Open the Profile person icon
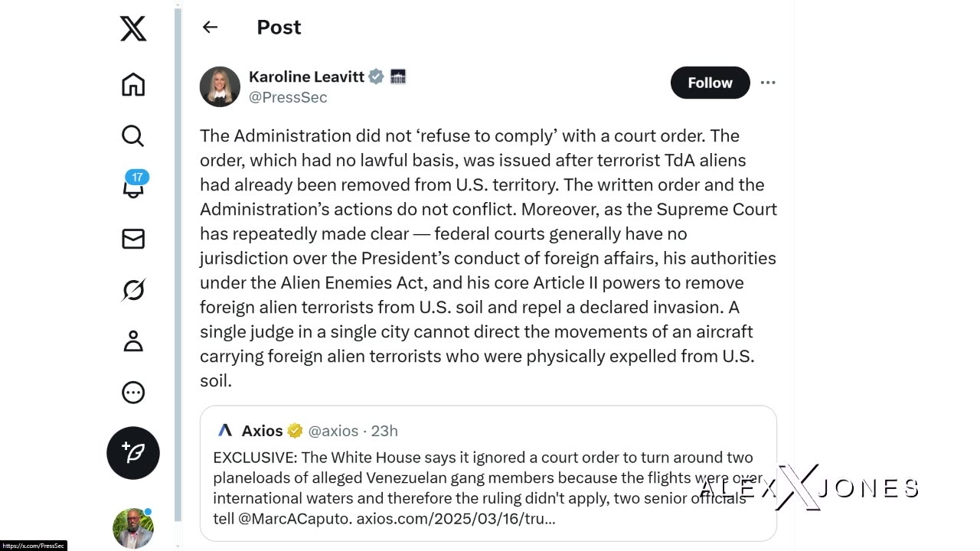Viewport: 980px width, 551px height. click(x=133, y=341)
